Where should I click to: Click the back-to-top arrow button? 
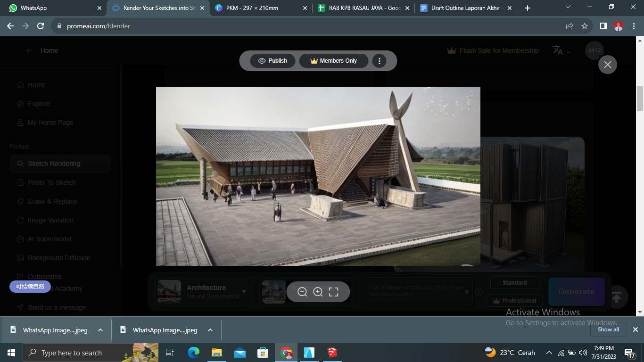pos(617,297)
